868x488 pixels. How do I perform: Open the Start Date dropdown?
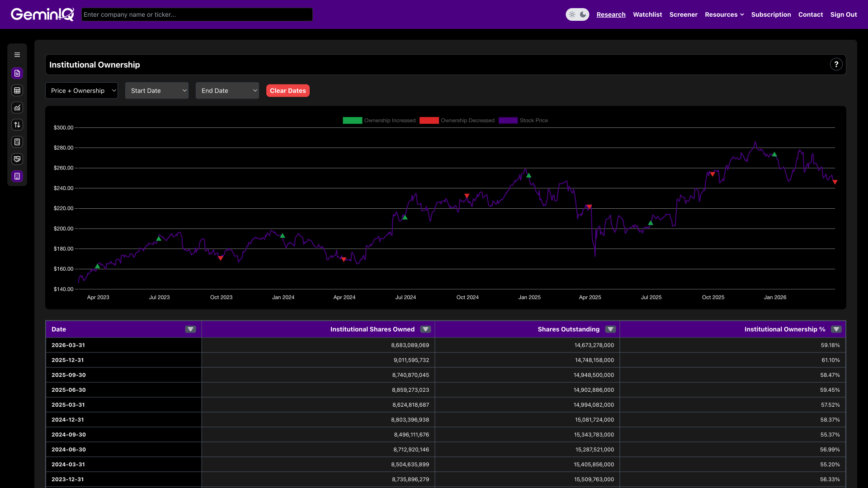[x=157, y=90]
